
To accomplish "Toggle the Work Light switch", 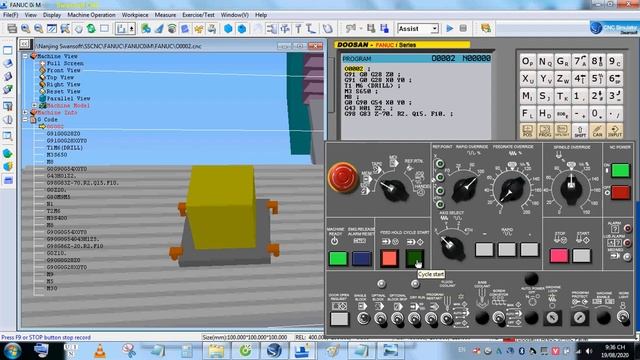I will click(623, 317).
